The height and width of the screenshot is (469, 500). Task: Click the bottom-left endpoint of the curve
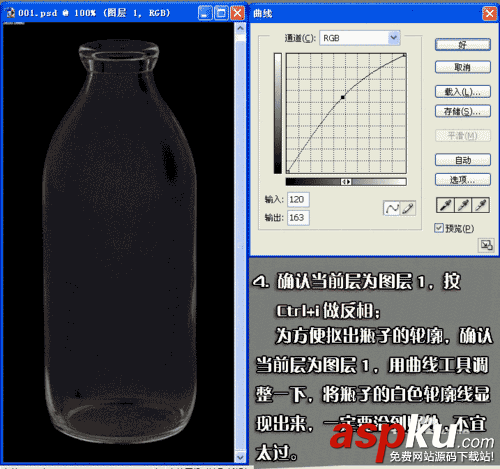(288, 171)
